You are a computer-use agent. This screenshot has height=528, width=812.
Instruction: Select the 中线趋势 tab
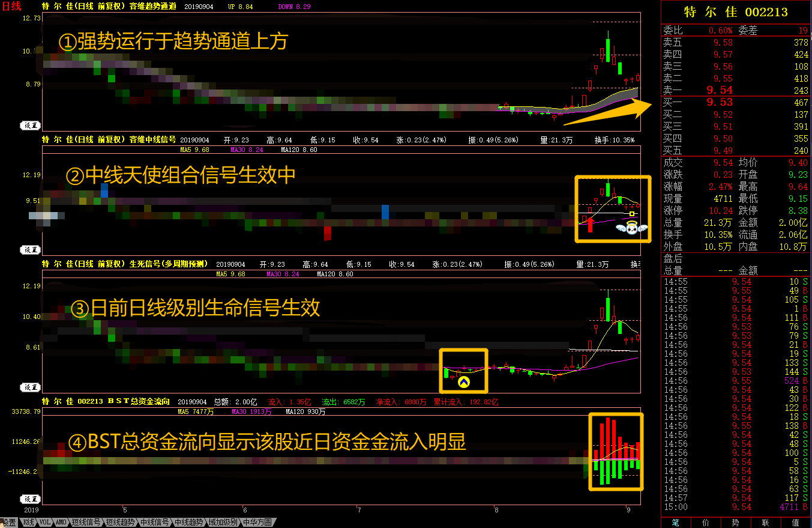click(x=189, y=523)
